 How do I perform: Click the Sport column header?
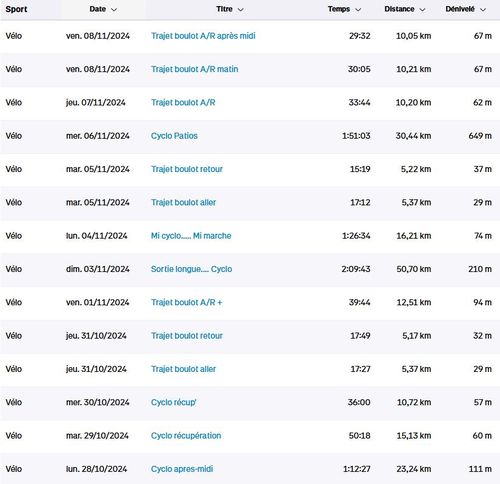[16, 9]
